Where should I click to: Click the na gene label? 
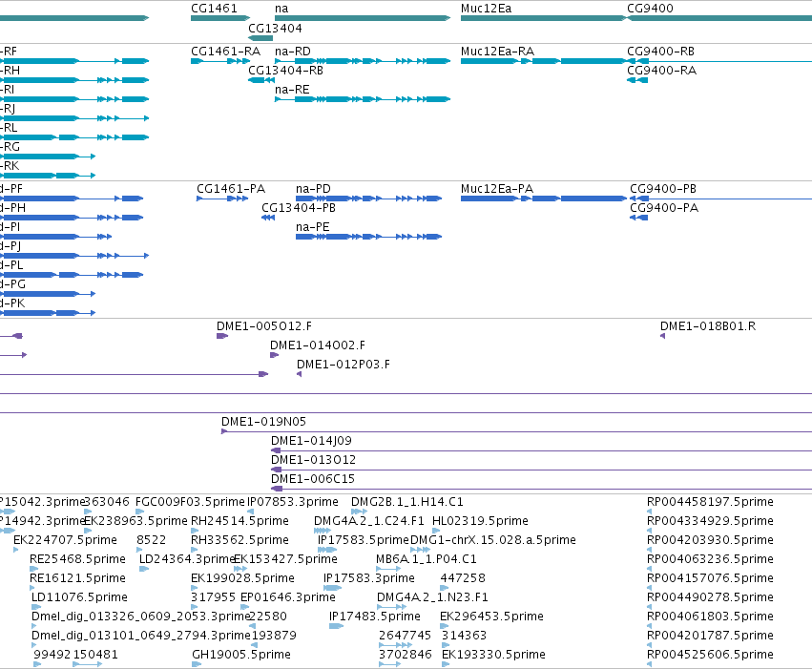281,9
